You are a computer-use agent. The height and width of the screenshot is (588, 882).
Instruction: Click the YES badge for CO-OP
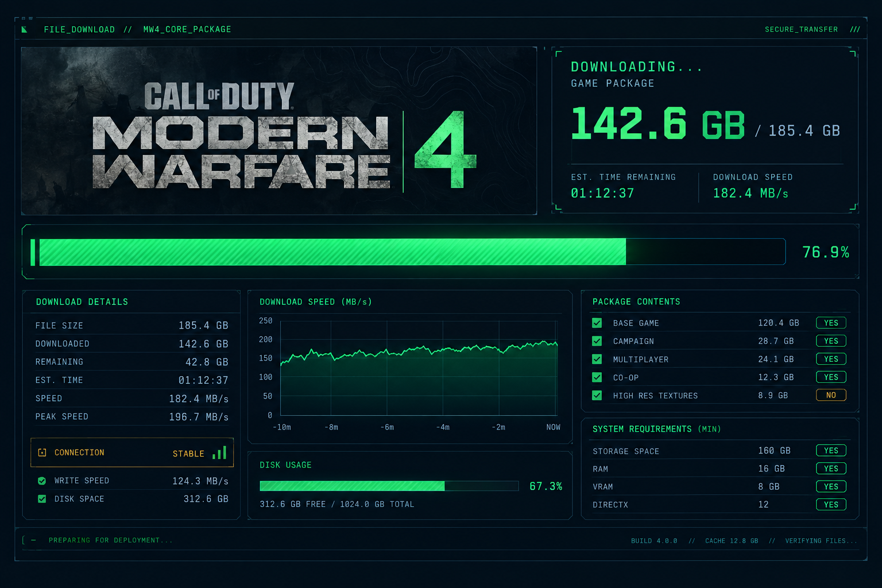click(831, 377)
